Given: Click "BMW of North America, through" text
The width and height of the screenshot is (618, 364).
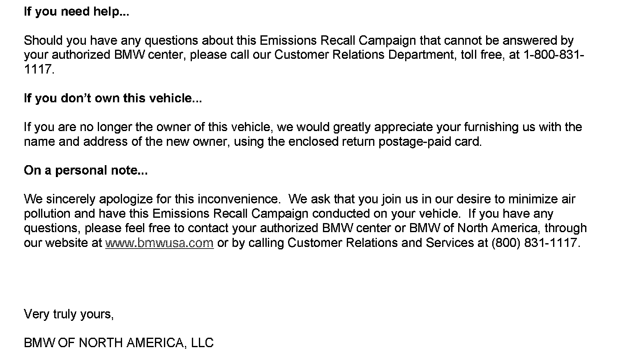Looking at the screenshot, I should pos(498,228).
